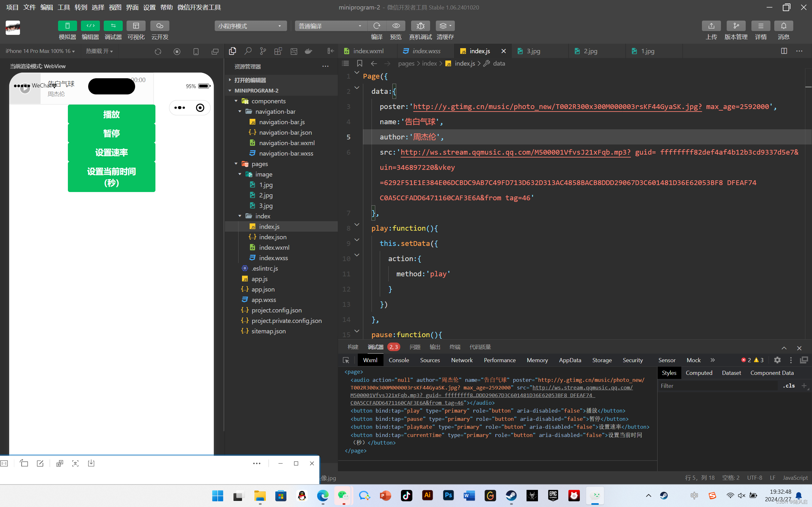
Task: Open the iPhone 14 Pro Max device dropdown
Action: tap(40, 51)
